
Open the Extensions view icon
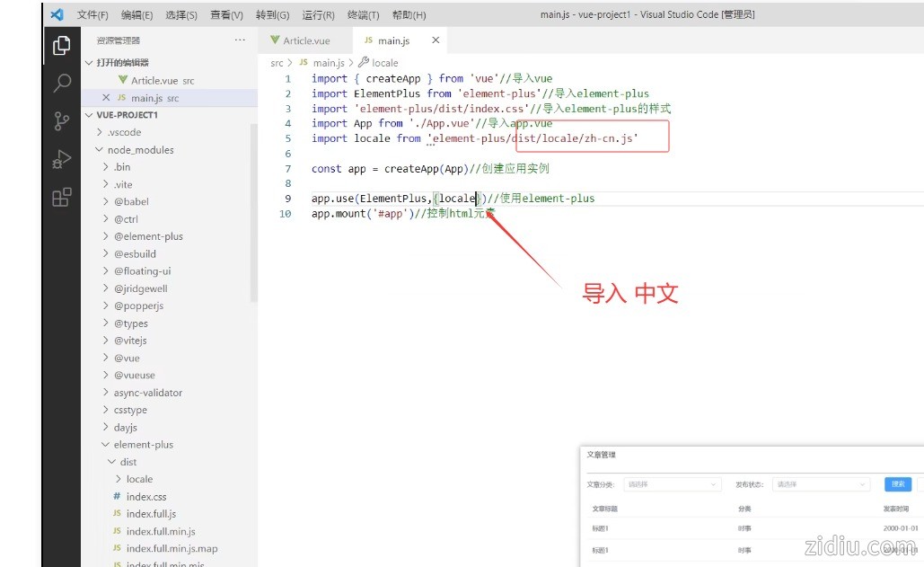click(x=62, y=199)
